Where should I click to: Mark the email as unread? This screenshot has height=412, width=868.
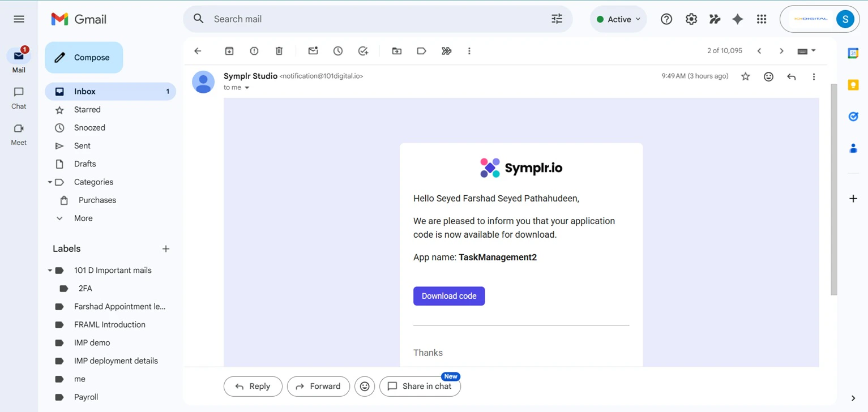pos(313,51)
